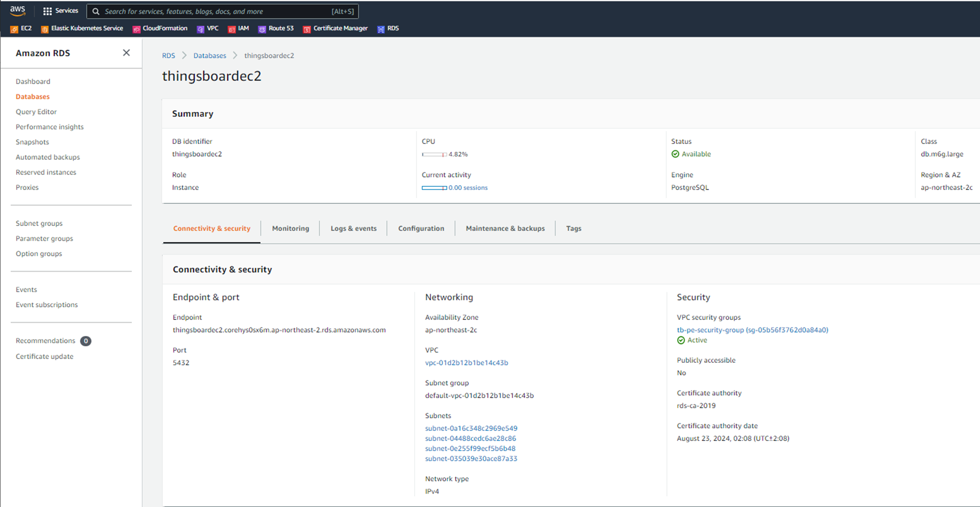980x507 pixels.
Task: Open the Services grid menu icon
Action: [x=47, y=11]
